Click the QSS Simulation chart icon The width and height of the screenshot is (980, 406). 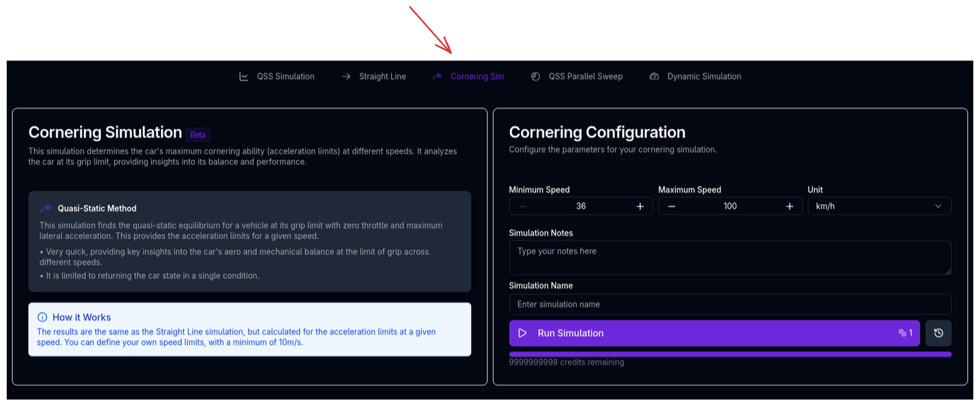tap(244, 77)
